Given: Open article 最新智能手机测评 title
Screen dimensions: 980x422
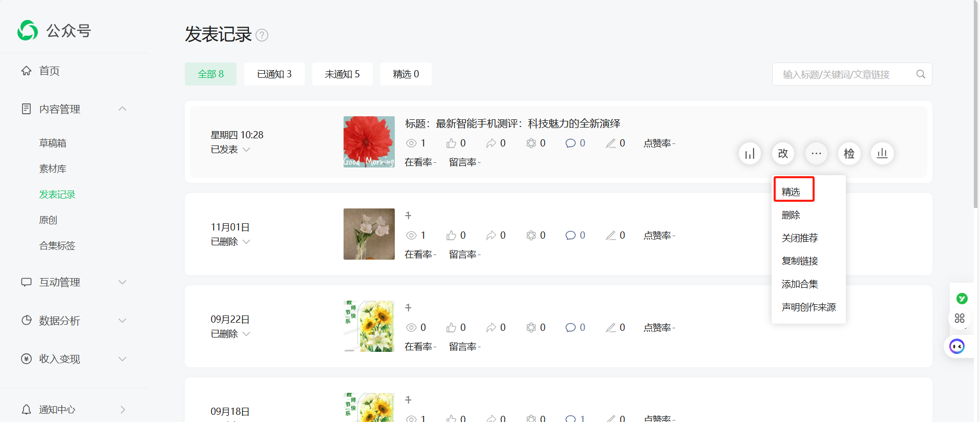Looking at the screenshot, I should [x=513, y=123].
